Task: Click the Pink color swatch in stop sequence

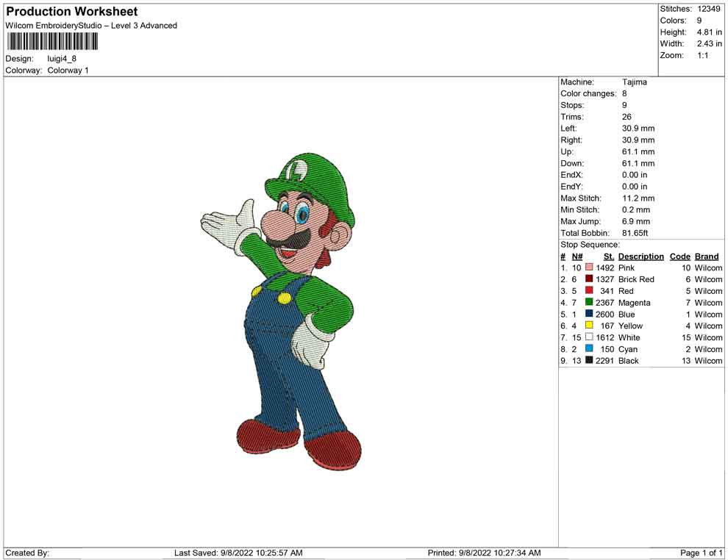Action: point(589,268)
